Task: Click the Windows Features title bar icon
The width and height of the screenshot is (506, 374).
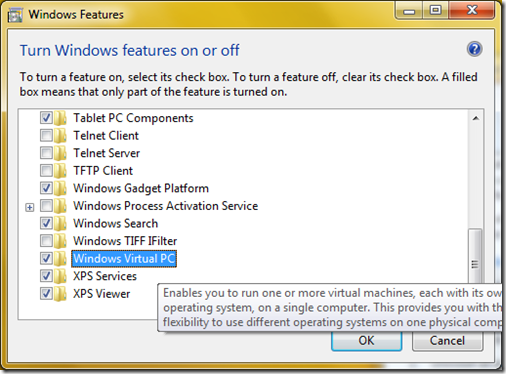Action: 15,16
